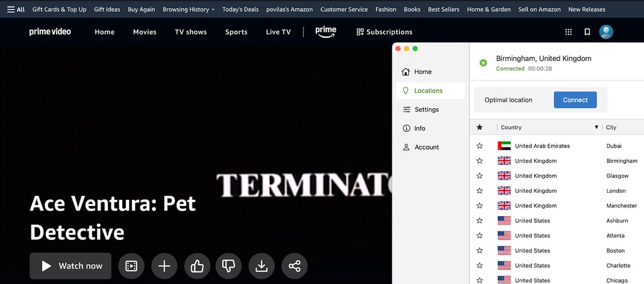Viewport: 644px width, 284px height.
Task: Sort by the Country column arrow
Action: (x=596, y=127)
